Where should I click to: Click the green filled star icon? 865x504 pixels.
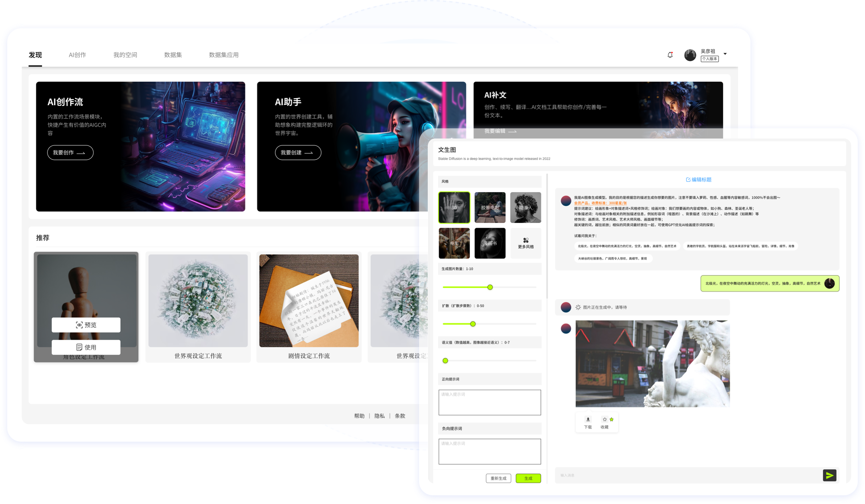[x=612, y=420]
